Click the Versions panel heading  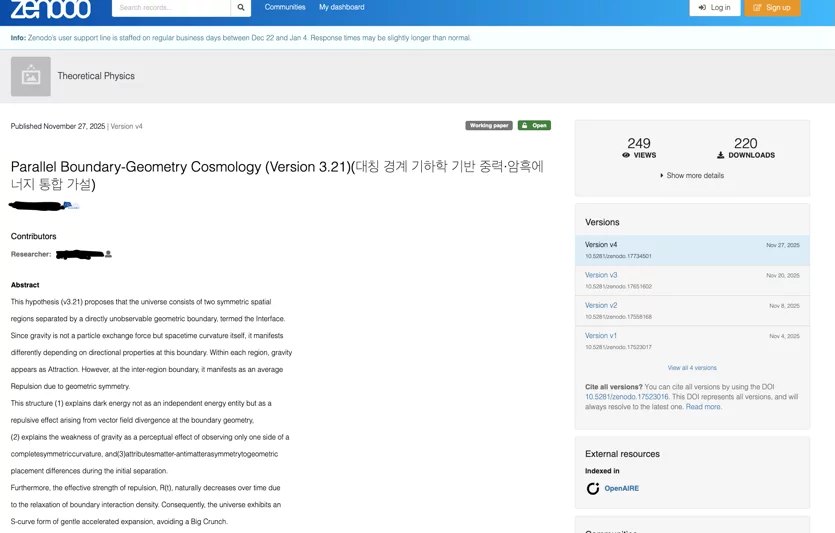[602, 222]
